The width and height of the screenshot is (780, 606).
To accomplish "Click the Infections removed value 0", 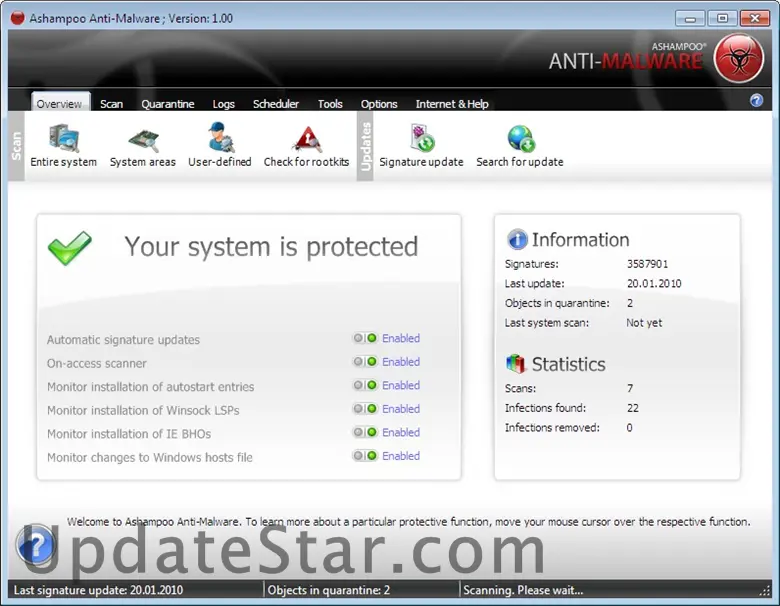I will click(629, 428).
